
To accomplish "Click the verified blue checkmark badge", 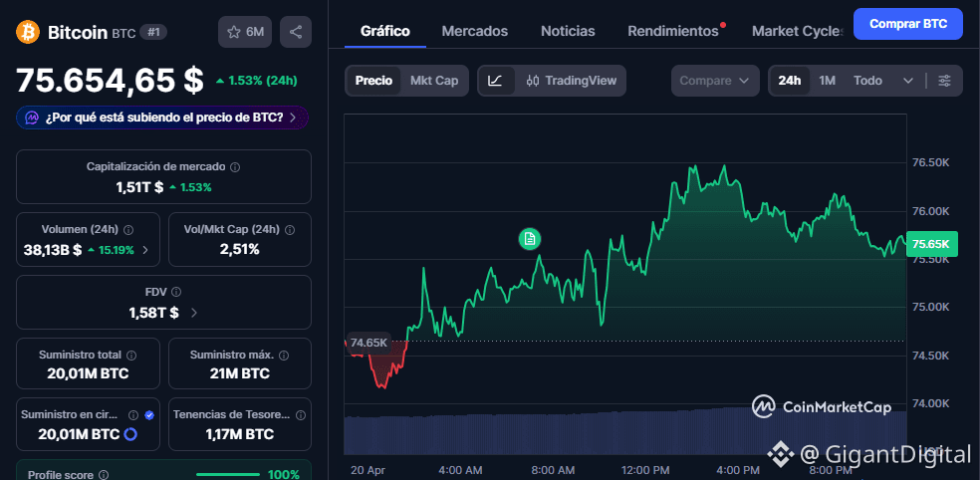I will point(148,415).
